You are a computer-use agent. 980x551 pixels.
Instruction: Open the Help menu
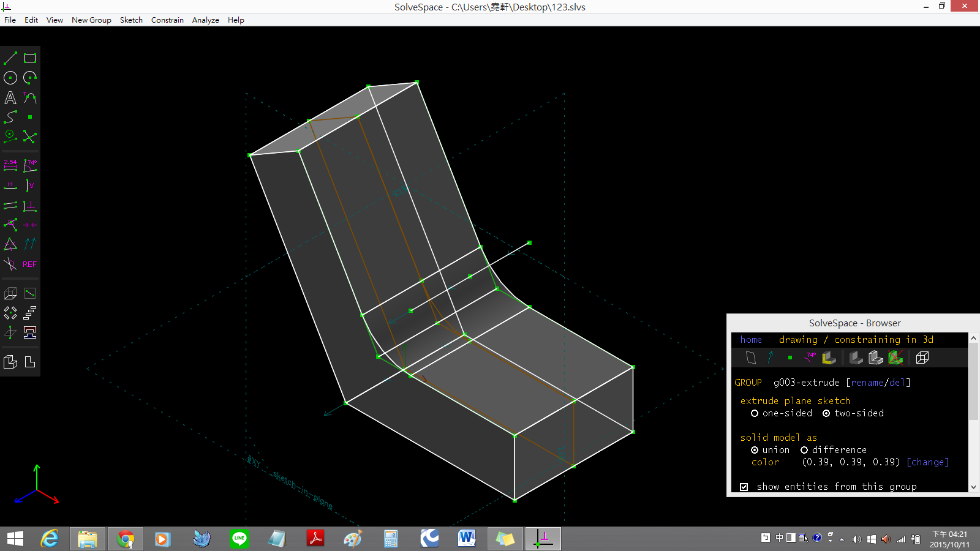(x=236, y=20)
